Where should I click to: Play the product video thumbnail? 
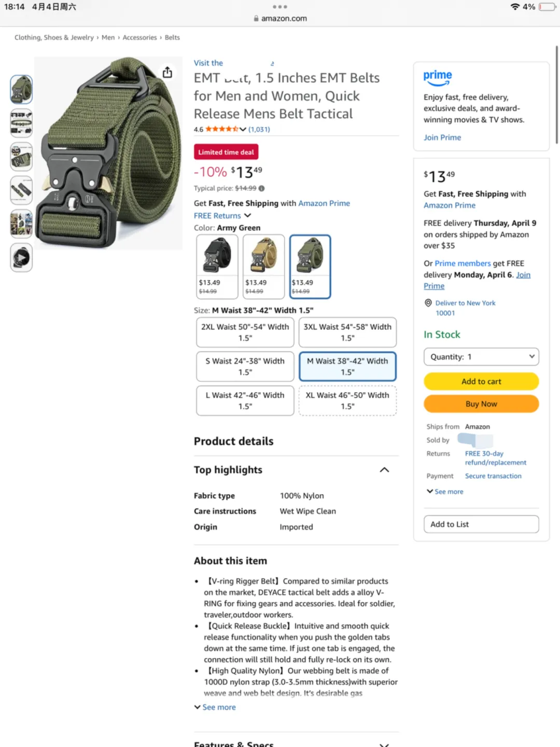tap(21, 258)
